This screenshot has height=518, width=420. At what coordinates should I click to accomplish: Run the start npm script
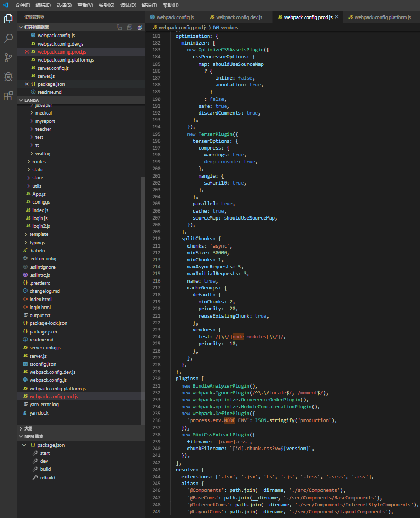tap(45, 453)
